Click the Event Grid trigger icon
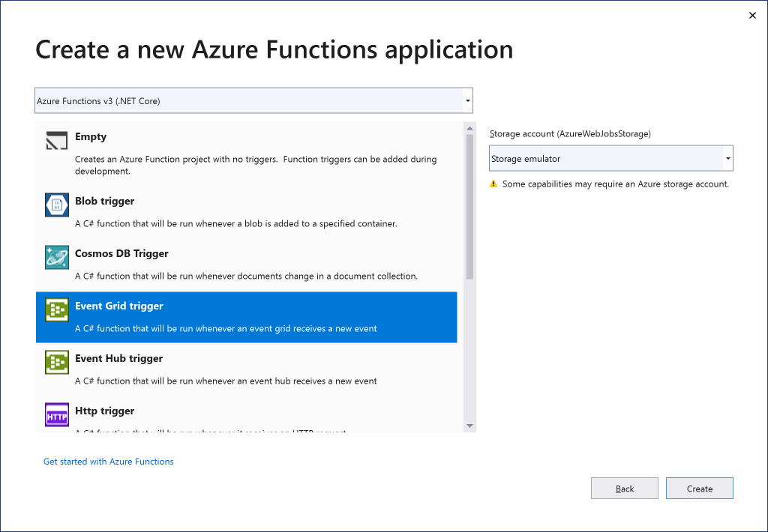The image size is (768, 532). 57,310
